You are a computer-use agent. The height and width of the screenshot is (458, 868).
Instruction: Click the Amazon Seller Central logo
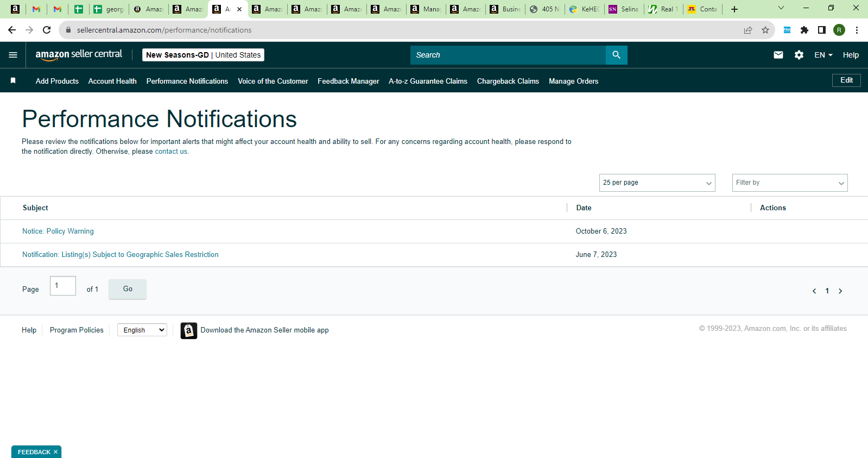pyautogui.click(x=79, y=54)
